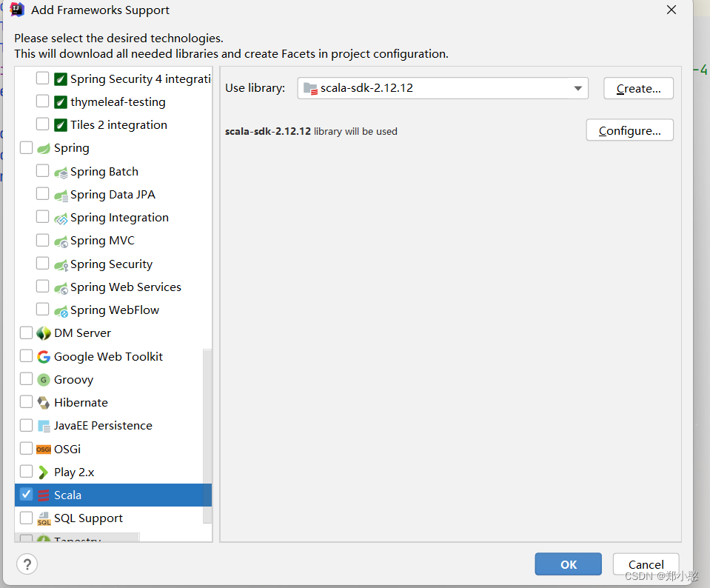Click the thymeleaf-testing green icon
The image size is (710, 588).
tap(61, 102)
